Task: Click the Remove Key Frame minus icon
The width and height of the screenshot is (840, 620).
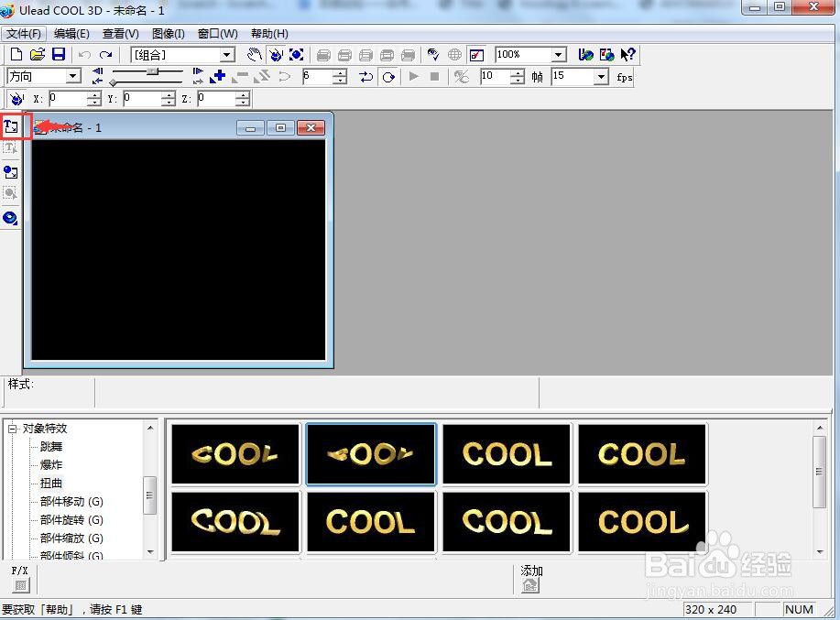Action: pos(241,77)
